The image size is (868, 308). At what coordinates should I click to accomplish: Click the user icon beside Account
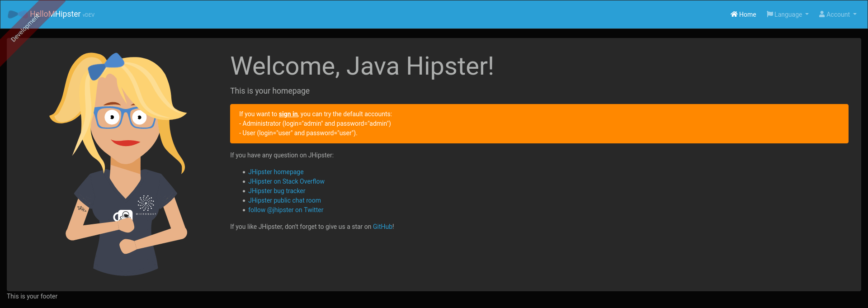pos(822,14)
